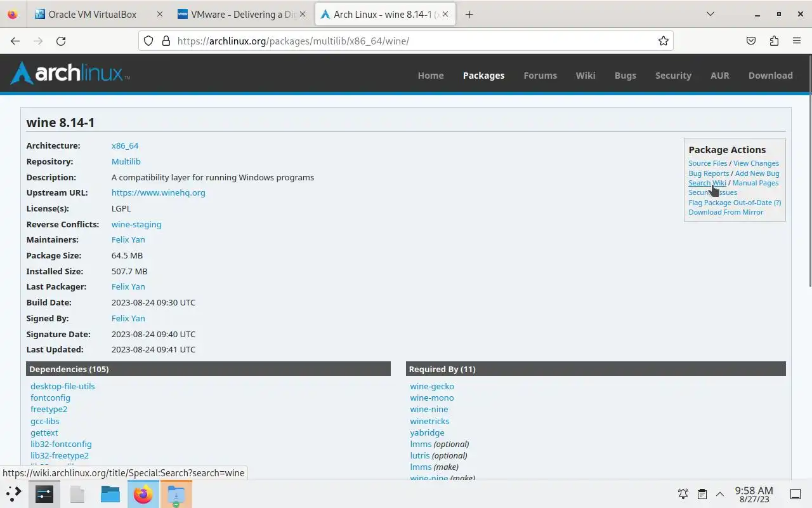This screenshot has width=812, height=508.
Task: Close the VMware tab
Action: click(x=303, y=14)
